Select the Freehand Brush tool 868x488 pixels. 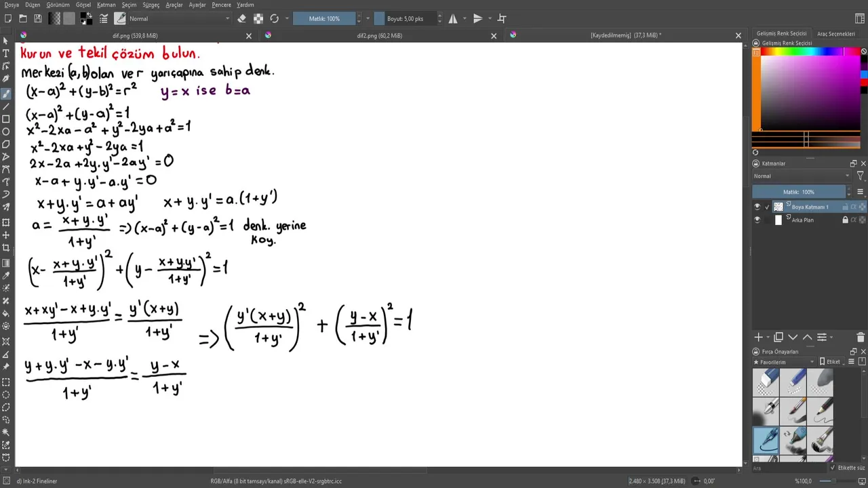point(6,94)
